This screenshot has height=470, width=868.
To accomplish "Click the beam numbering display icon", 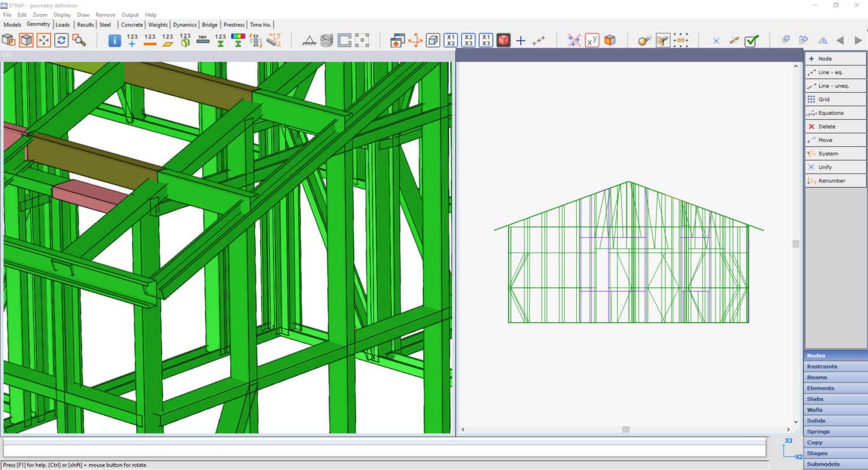I will point(149,40).
